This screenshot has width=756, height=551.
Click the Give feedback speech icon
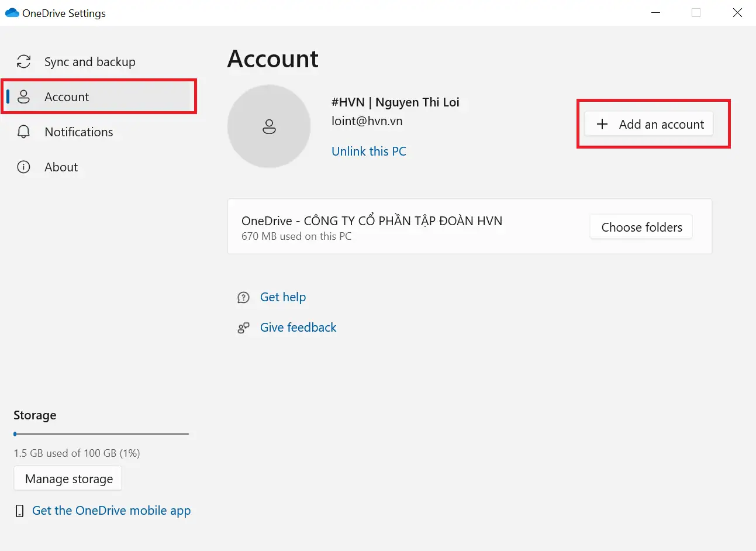(243, 328)
